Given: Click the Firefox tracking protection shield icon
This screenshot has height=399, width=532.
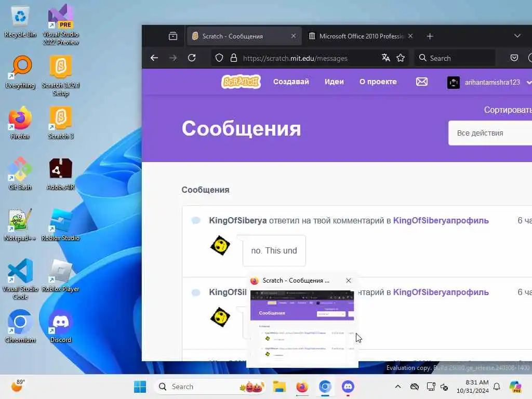Looking at the screenshot, I should pyautogui.click(x=219, y=58).
